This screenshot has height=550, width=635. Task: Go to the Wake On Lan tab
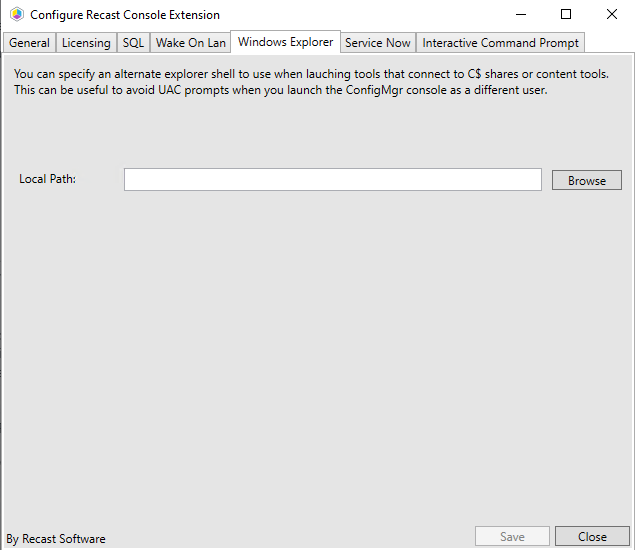click(191, 43)
